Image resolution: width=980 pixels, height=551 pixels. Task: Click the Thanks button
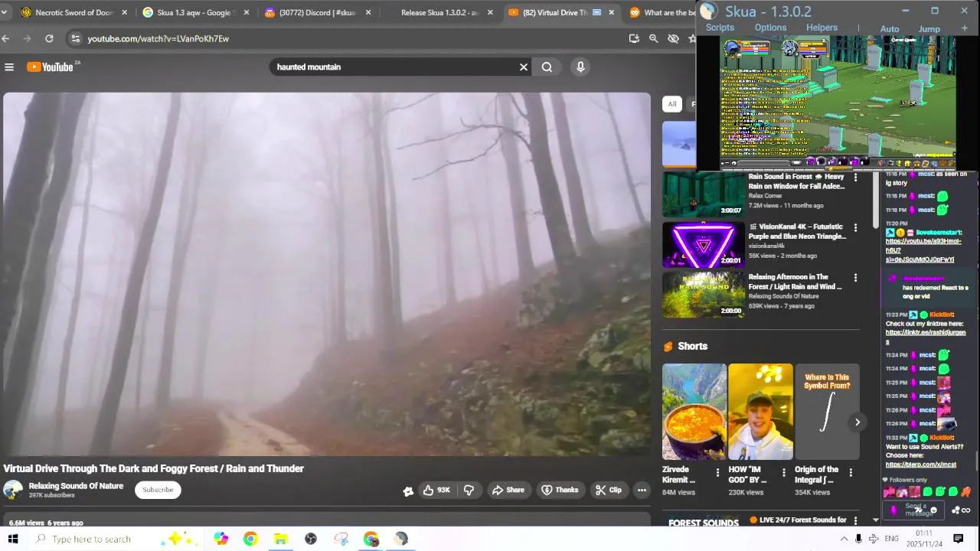coord(560,490)
